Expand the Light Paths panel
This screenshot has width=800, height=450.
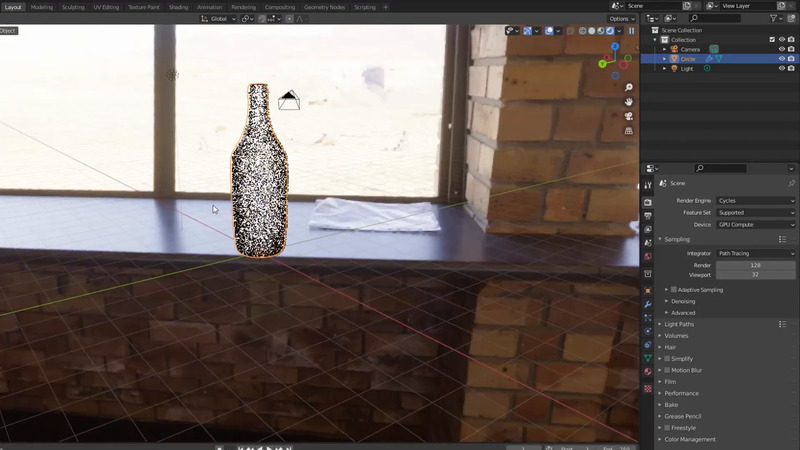(x=679, y=324)
